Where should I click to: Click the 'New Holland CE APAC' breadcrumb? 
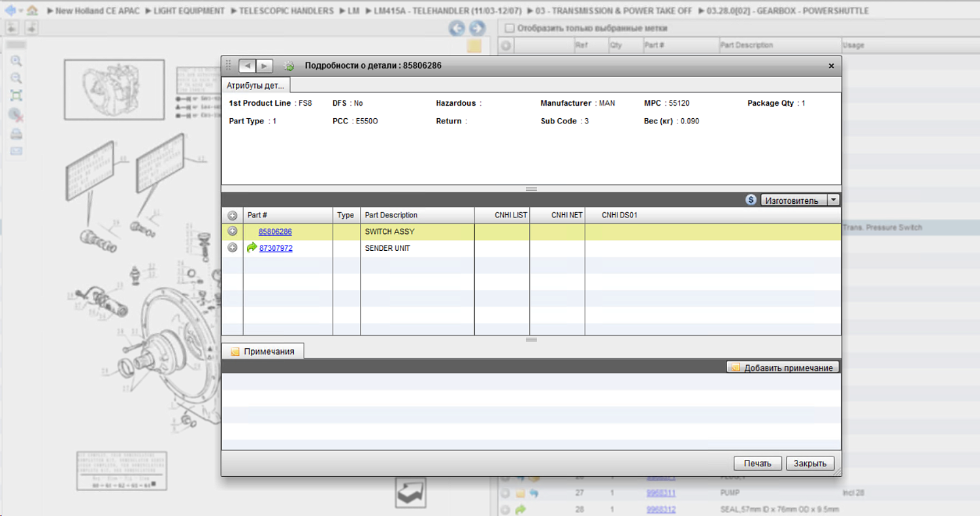97,11
